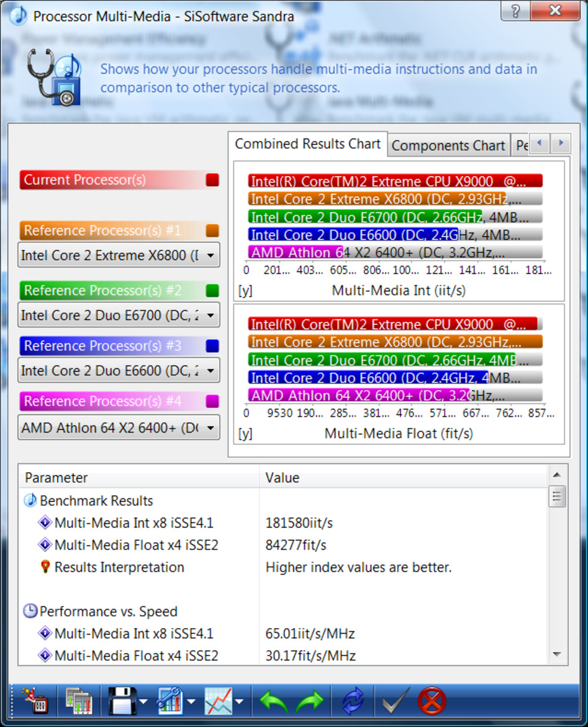Open the AMD Athlon 64 X2 6400+ dropdown
This screenshot has width=588, height=727.
coord(211,427)
